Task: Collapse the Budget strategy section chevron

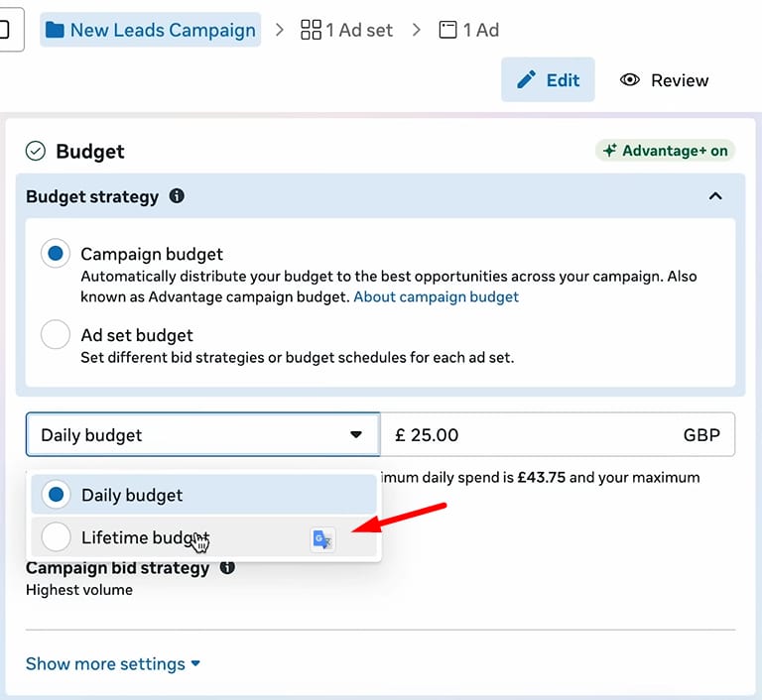Action: pyautogui.click(x=715, y=196)
